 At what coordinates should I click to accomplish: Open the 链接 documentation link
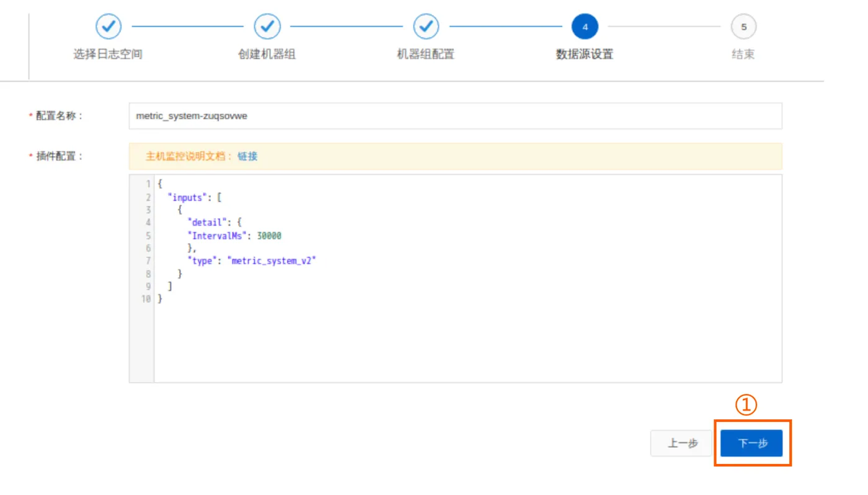coord(247,156)
